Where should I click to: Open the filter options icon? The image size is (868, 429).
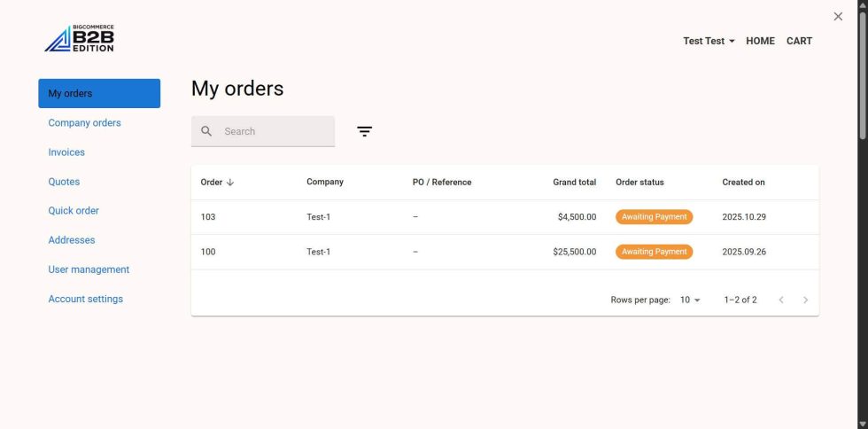(364, 131)
